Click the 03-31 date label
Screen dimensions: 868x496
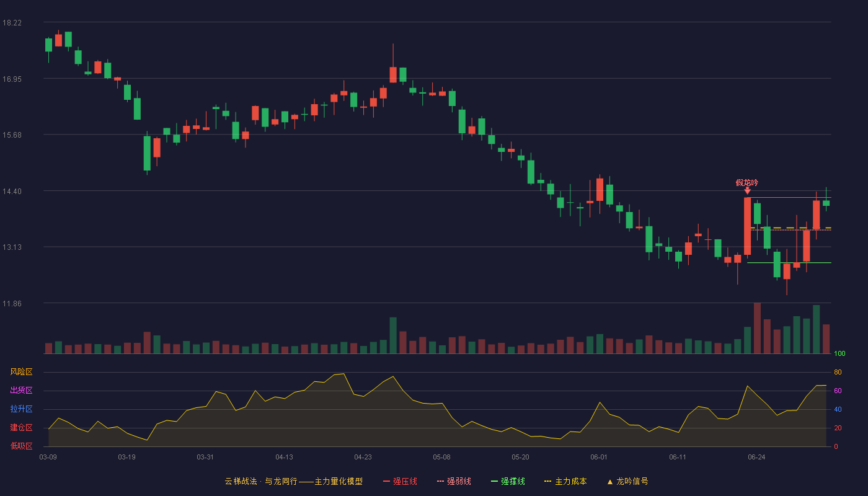(205, 457)
